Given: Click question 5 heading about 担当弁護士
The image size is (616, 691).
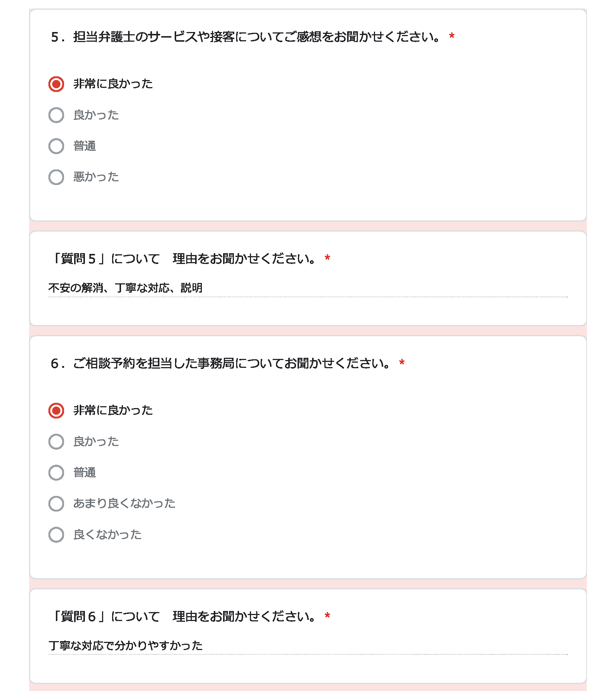Looking at the screenshot, I should click(x=246, y=37).
